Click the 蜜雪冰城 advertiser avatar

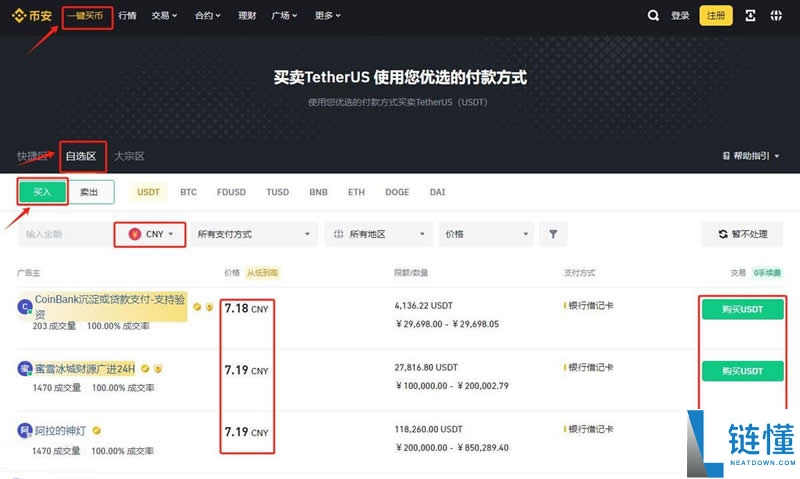(x=24, y=368)
